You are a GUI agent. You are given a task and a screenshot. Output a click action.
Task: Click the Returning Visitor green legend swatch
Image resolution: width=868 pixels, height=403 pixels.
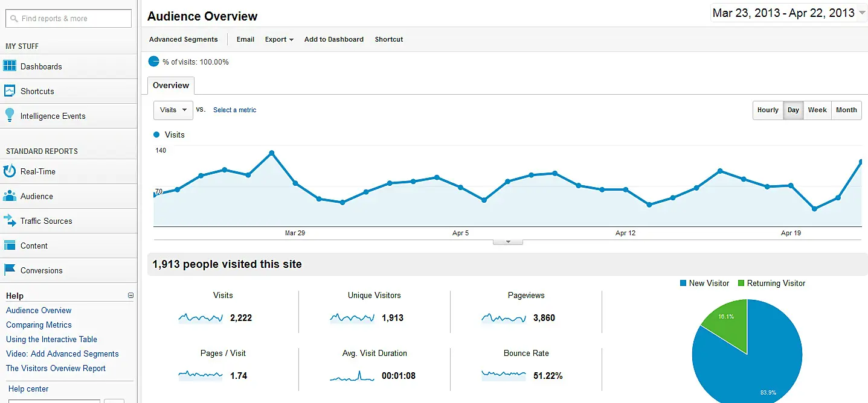741,283
